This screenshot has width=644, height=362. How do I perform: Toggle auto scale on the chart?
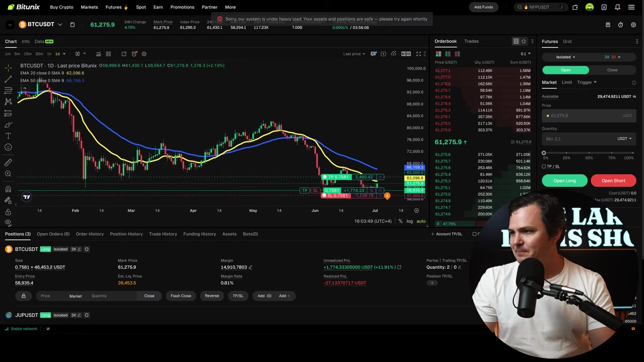click(421, 221)
